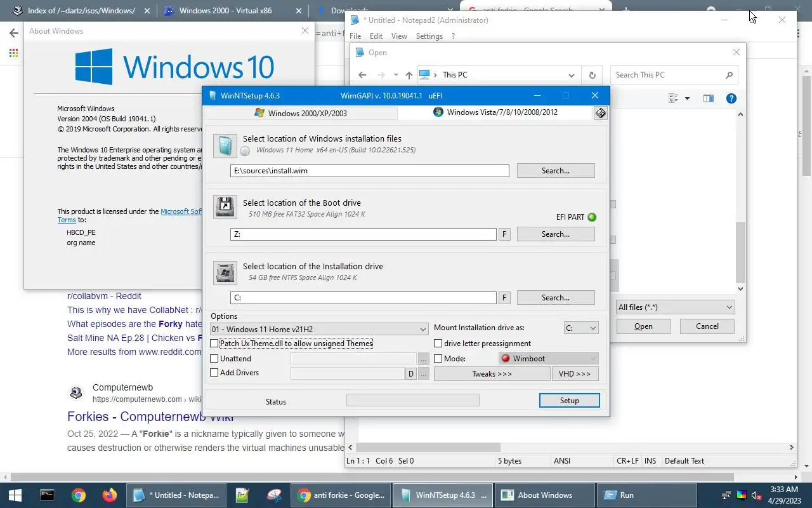Search for Windows installation files
This screenshot has height=508, width=812.
click(x=556, y=171)
